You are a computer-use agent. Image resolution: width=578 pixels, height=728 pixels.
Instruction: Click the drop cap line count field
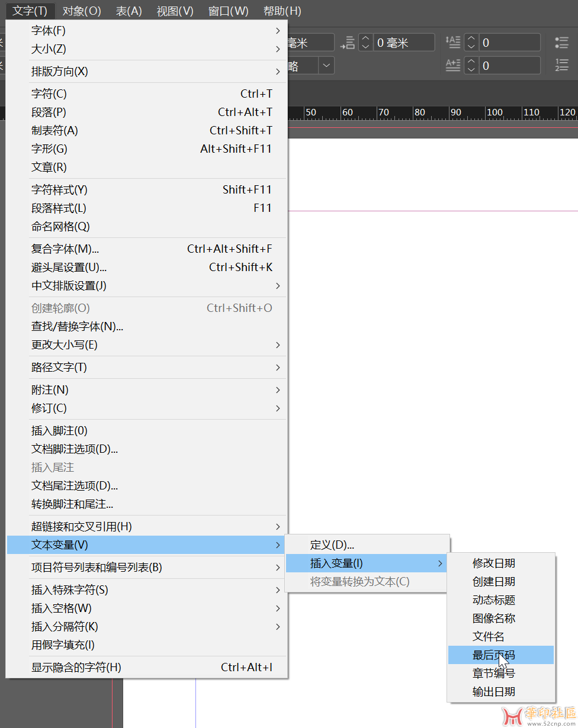(509, 43)
